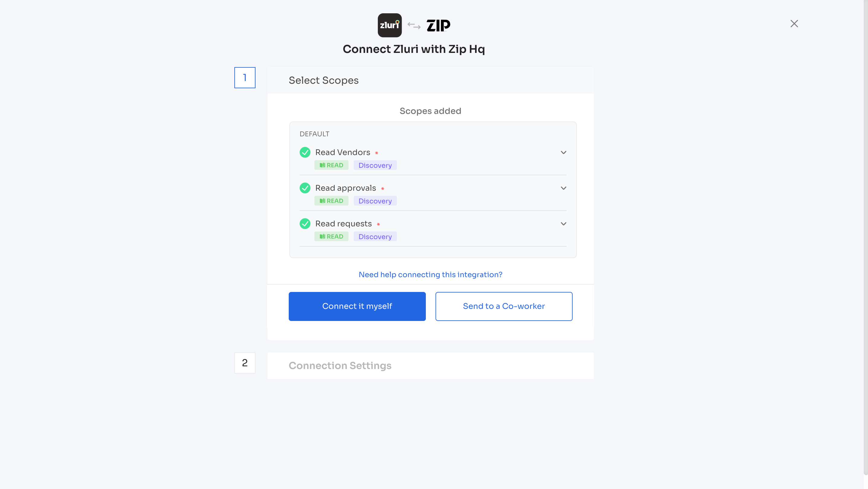Click the Connect it myself button

tap(357, 306)
